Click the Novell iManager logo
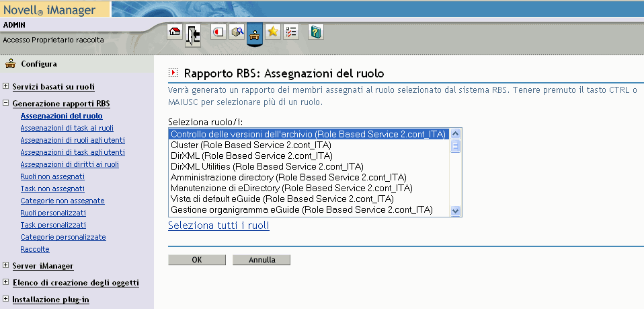The image size is (644, 309). (49, 10)
